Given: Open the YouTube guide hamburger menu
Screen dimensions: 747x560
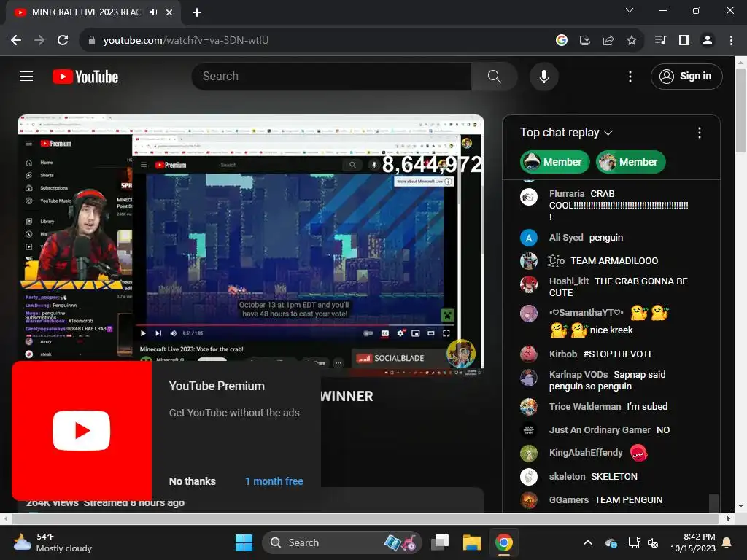Looking at the screenshot, I should pyautogui.click(x=26, y=76).
